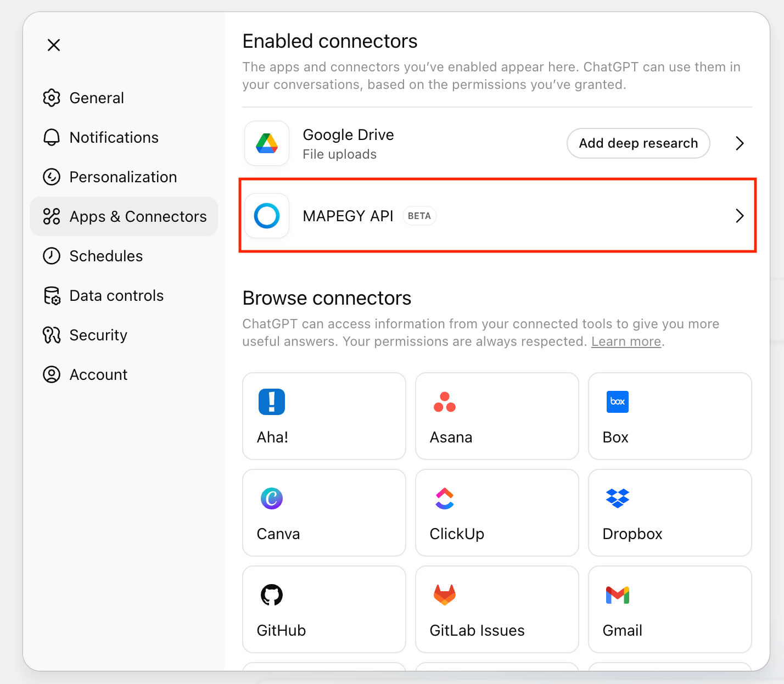Select the Aha! connector name
This screenshot has width=784, height=684.
click(x=273, y=437)
